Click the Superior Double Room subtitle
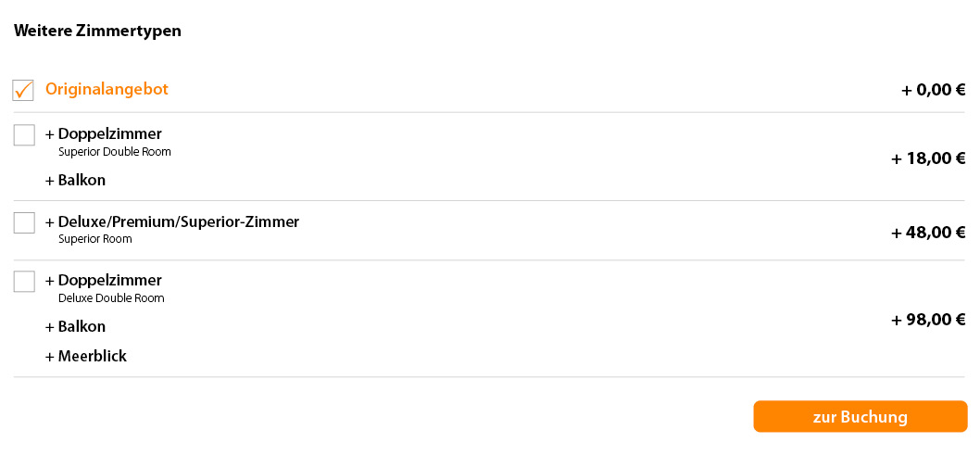This screenshot has height=455, width=980. click(115, 152)
